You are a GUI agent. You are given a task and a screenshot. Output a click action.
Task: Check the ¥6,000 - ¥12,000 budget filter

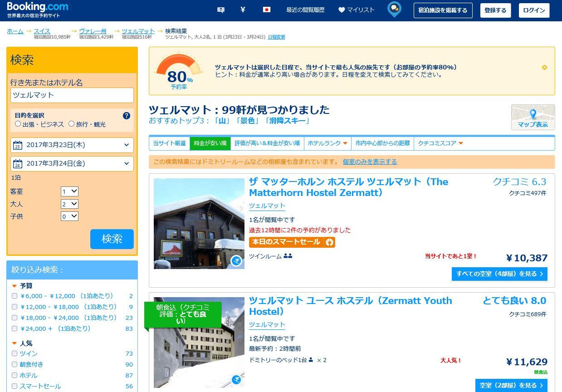[15, 296]
